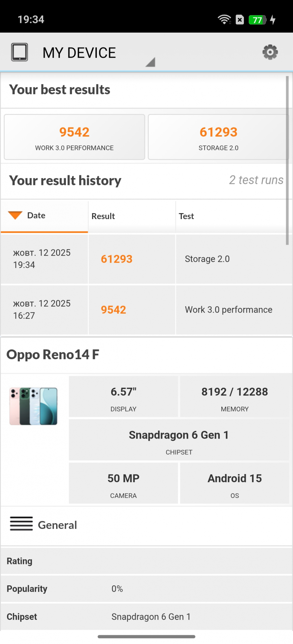Tap the device tablet icon
The height and width of the screenshot is (644, 293).
[20, 52]
